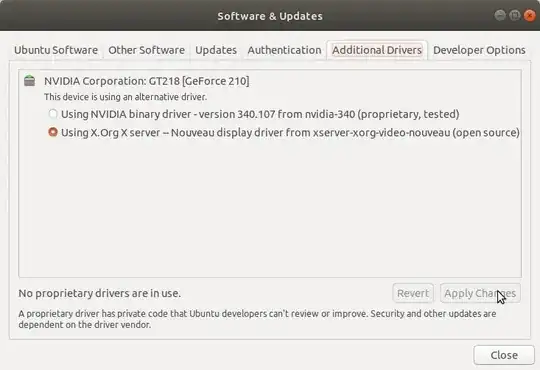The height and width of the screenshot is (370, 540).
Task: Select NVIDIA binary driver 340.107 radio button
Action: coord(53,114)
